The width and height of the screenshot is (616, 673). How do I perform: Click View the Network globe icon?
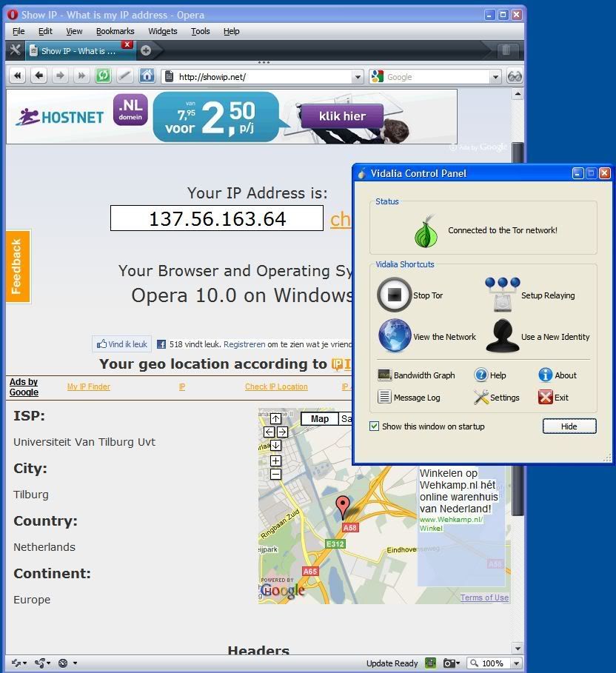(x=395, y=335)
